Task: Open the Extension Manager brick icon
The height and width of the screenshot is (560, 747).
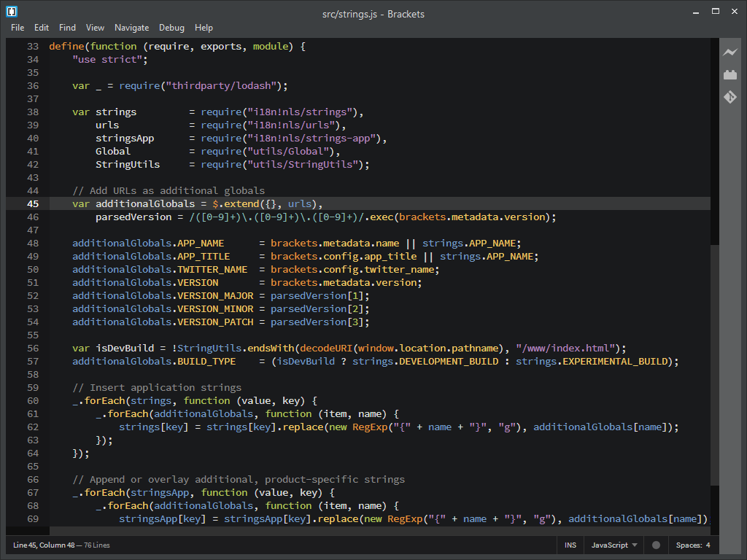Action: [729, 75]
